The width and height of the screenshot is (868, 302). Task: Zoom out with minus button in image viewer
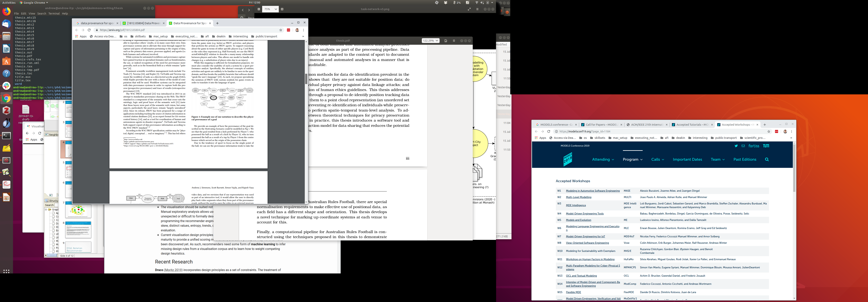tap(259, 9)
